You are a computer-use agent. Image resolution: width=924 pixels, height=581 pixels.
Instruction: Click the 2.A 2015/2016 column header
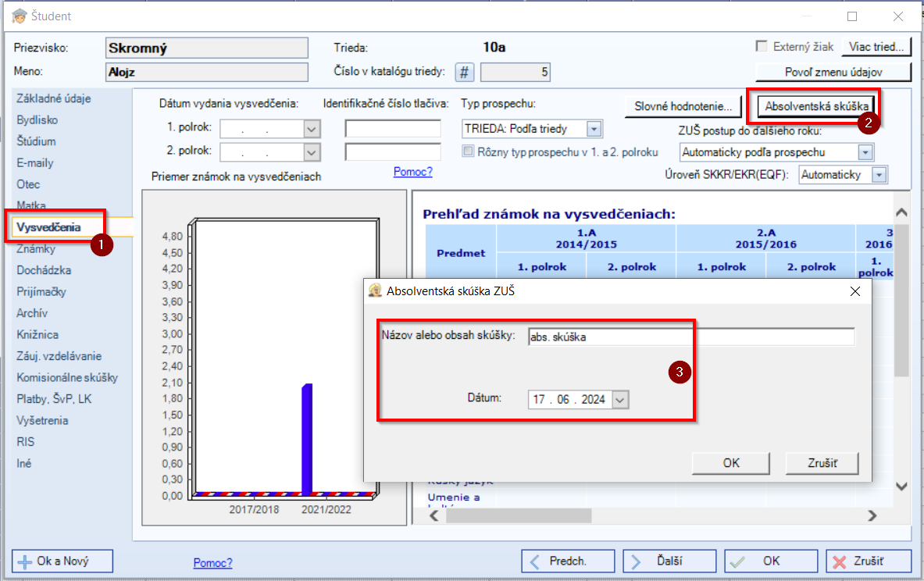[766, 239]
